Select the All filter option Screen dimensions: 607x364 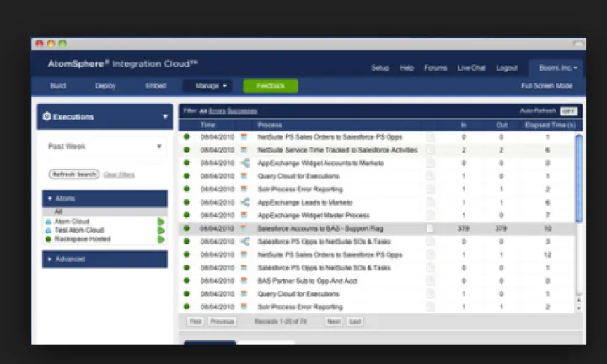pyautogui.click(x=203, y=111)
